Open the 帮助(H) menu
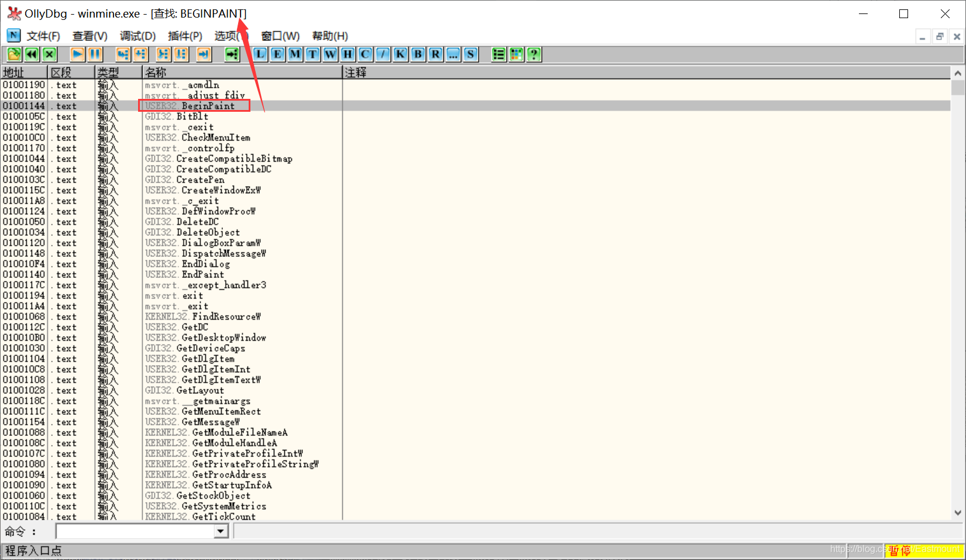 330,36
